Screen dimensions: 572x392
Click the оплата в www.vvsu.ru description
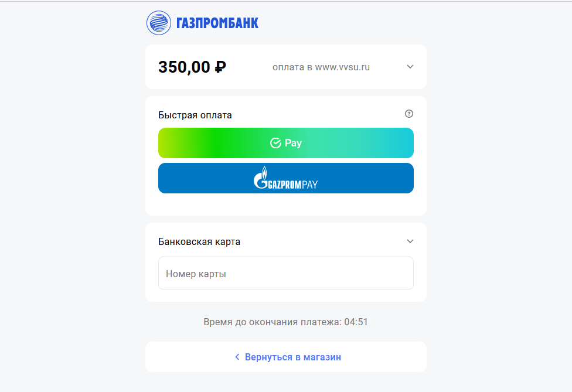pyautogui.click(x=321, y=67)
